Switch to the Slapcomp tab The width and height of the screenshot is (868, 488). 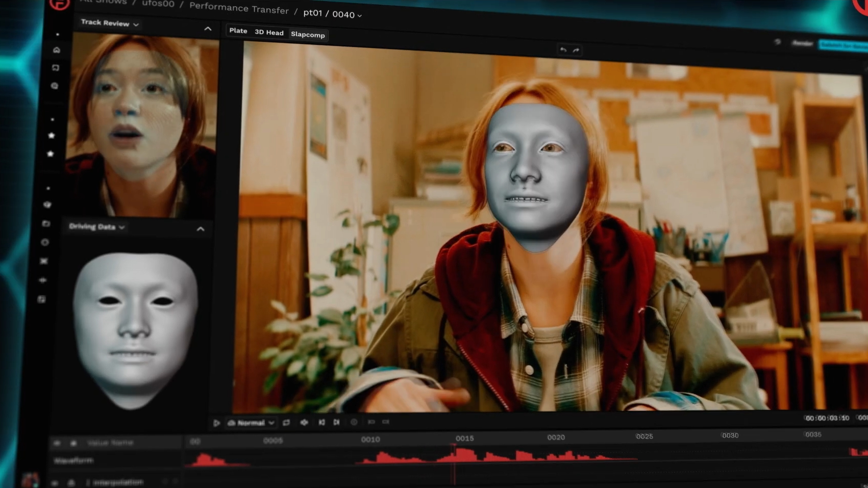(308, 35)
